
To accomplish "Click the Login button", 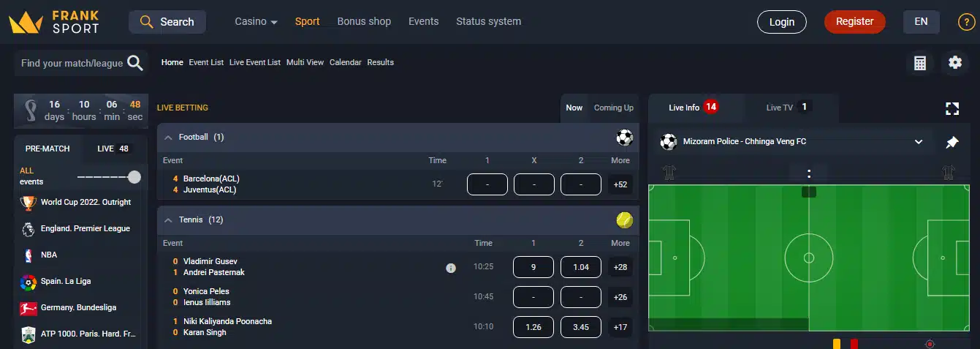I will point(782,22).
